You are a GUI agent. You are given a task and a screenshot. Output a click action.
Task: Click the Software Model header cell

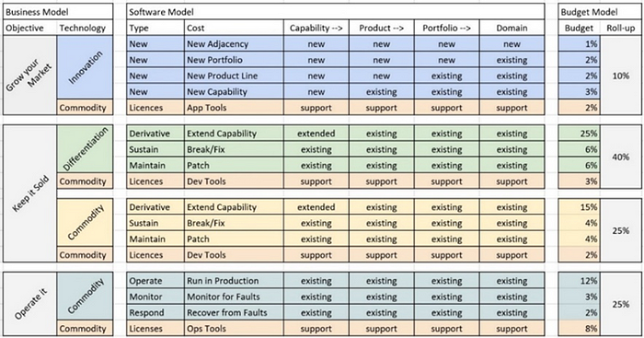[x=336, y=12]
